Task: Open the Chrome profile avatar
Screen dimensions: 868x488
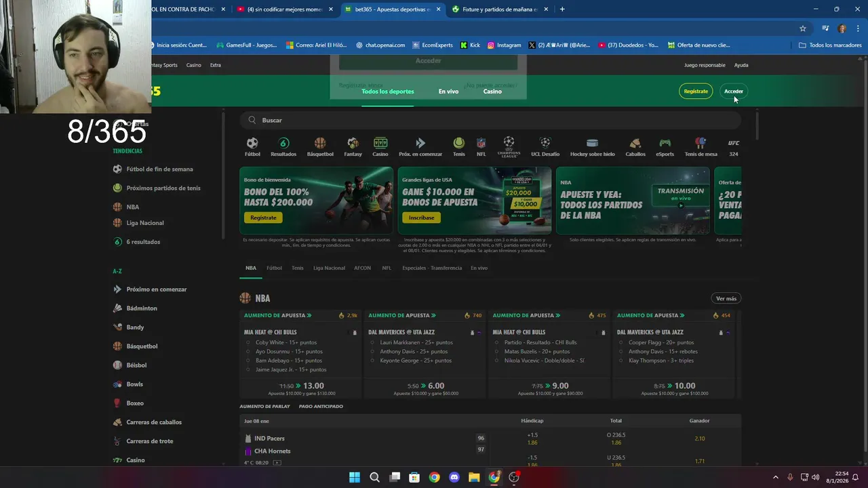Action: coord(842,28)
